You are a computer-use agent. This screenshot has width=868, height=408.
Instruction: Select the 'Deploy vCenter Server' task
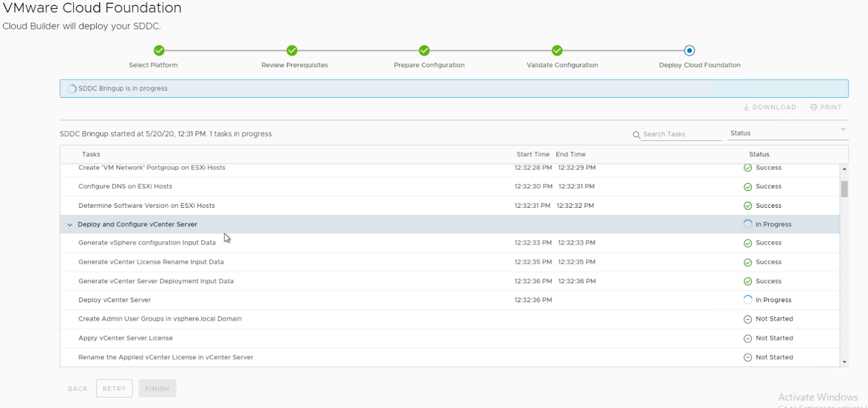pos(450,300)
